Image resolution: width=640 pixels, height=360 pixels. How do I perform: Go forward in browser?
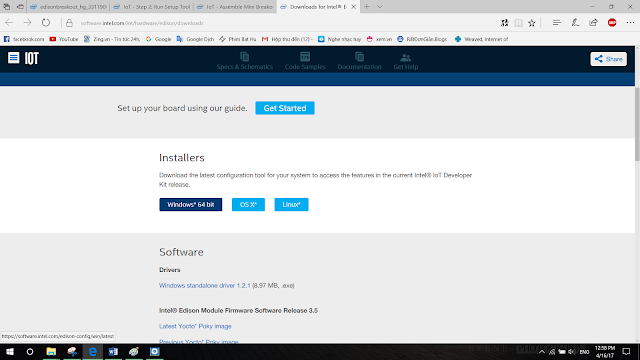coord(27,23)
